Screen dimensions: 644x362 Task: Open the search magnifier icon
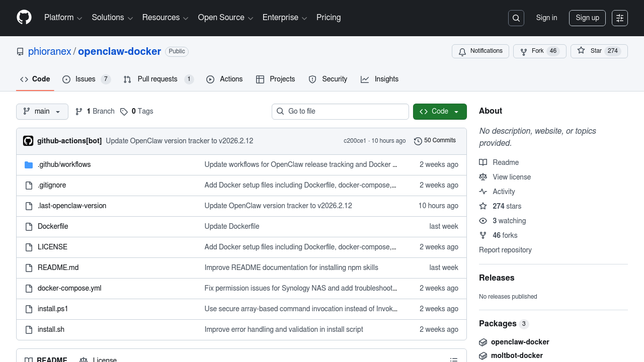pyautogui.click(x=516, y=18)
